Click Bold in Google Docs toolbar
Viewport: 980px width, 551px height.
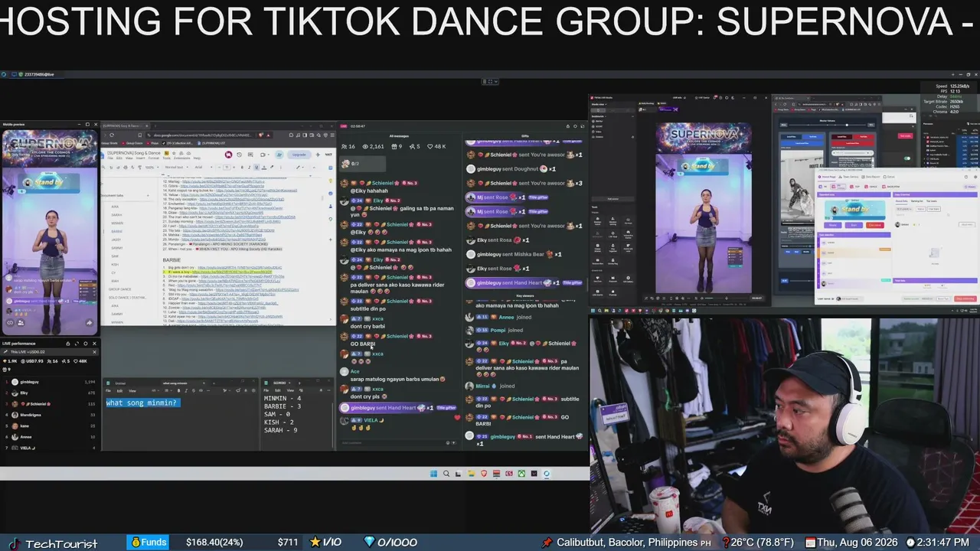242,167
